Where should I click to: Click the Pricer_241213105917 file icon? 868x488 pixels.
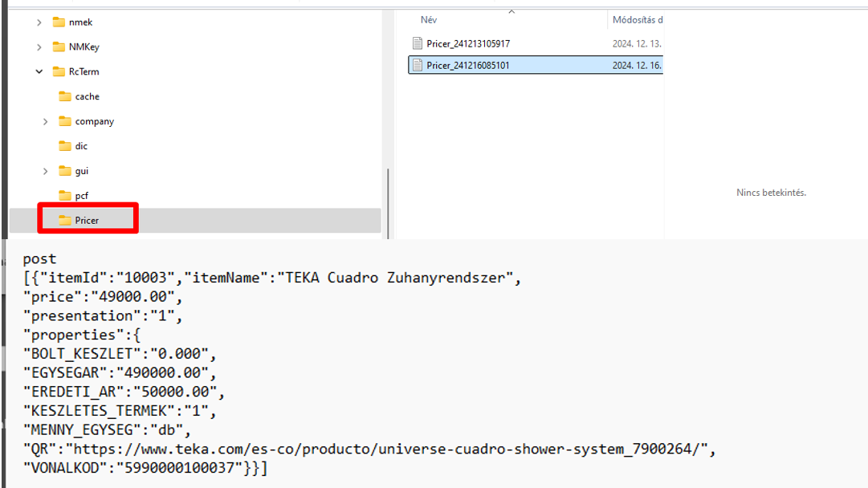point(417,44)
